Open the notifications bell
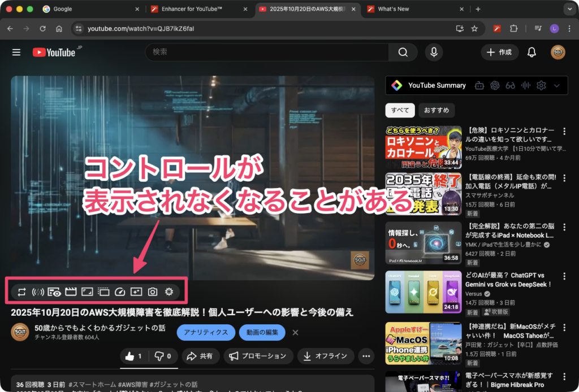 tap(532, 52)
